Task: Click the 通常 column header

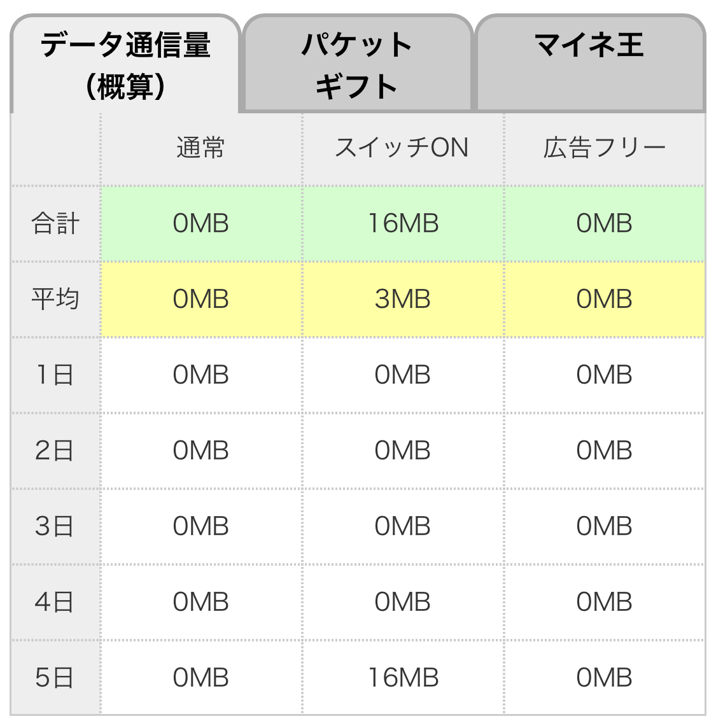Action: point(200,148)
